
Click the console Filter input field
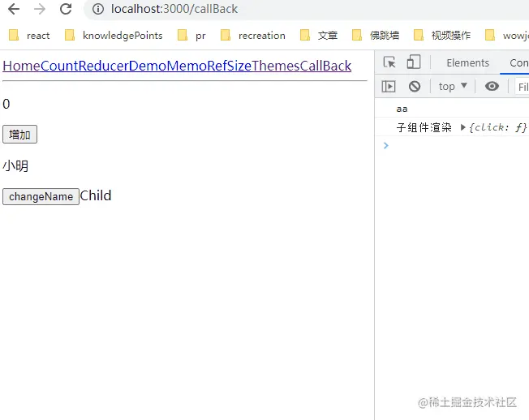tap(522, 87)
